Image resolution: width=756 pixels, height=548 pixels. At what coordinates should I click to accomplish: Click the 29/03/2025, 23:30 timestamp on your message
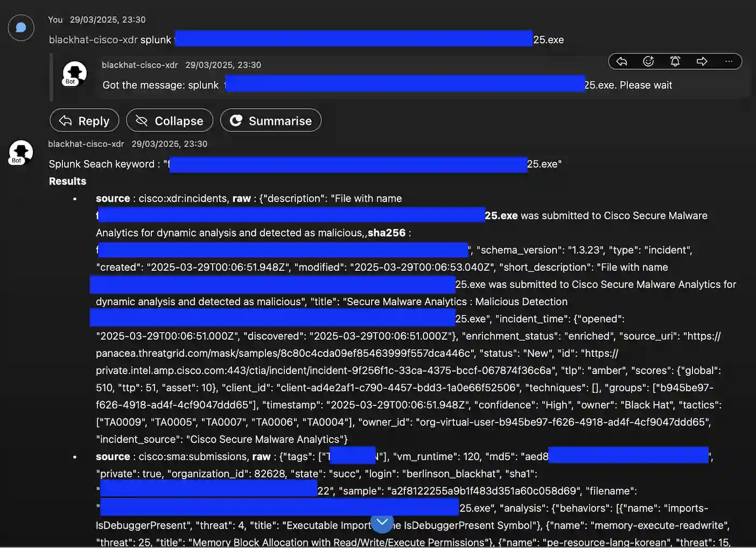(107, 19)
